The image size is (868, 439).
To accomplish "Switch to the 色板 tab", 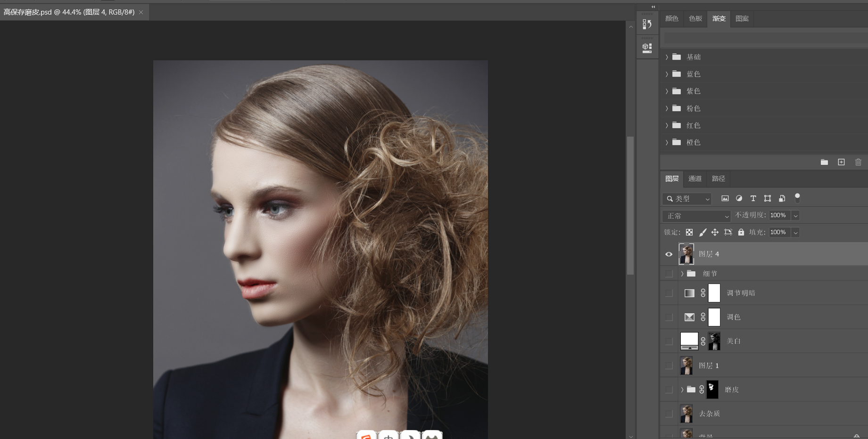I will coord(695,18).
